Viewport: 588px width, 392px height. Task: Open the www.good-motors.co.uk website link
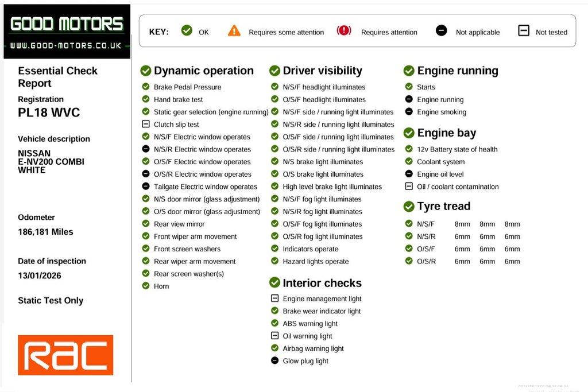click(x=65, y=45)
